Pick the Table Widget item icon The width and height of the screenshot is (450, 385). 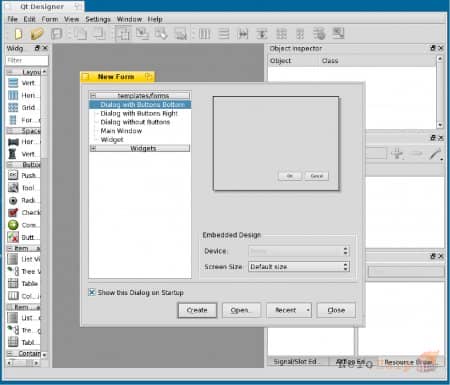(x=13, y=342)
